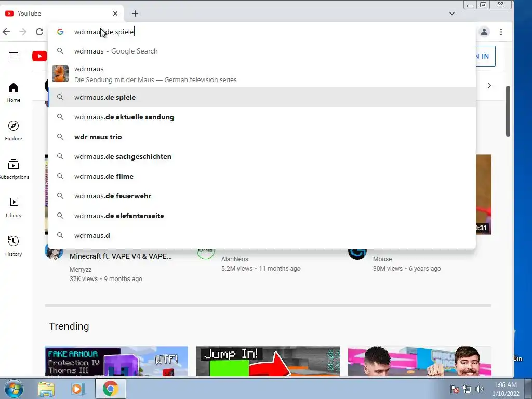Open Action Center flag in tray
Screen dimensions: 532x399
click(455, 389)
